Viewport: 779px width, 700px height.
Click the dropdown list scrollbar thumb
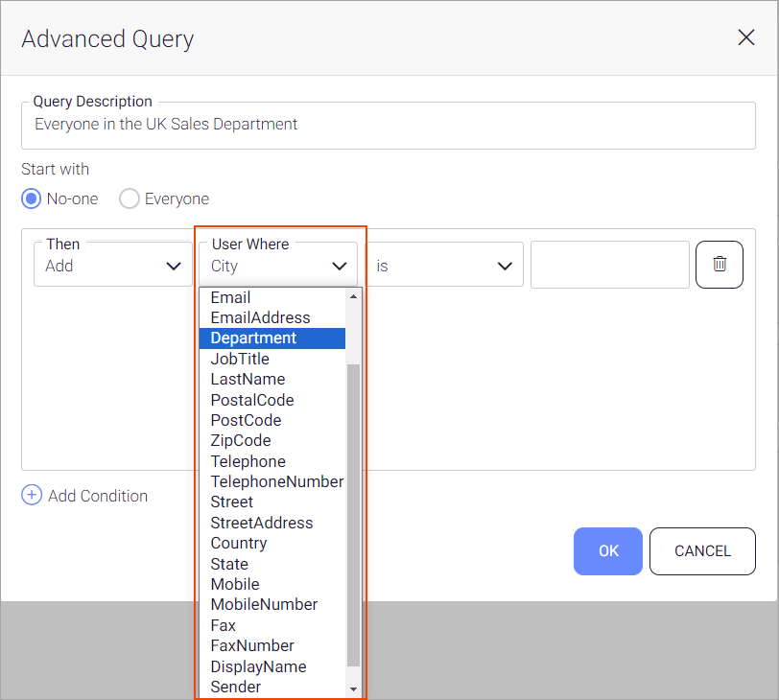coord(353,513)
